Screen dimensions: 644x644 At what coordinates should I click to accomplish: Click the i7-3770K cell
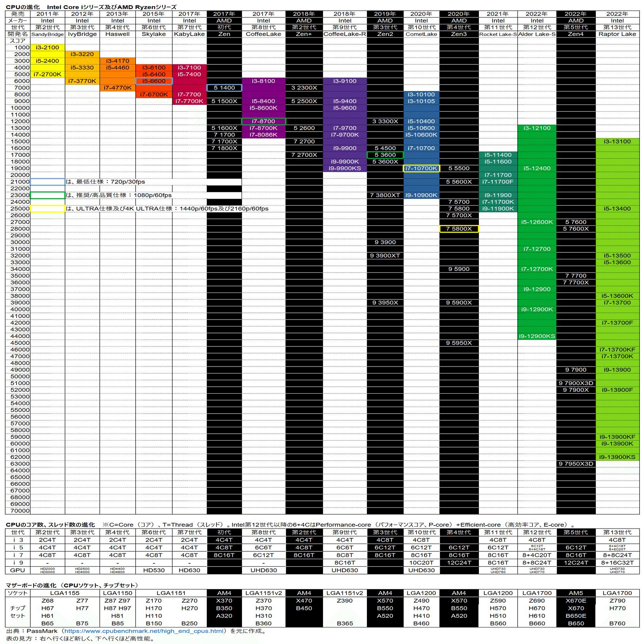point(82,81)
